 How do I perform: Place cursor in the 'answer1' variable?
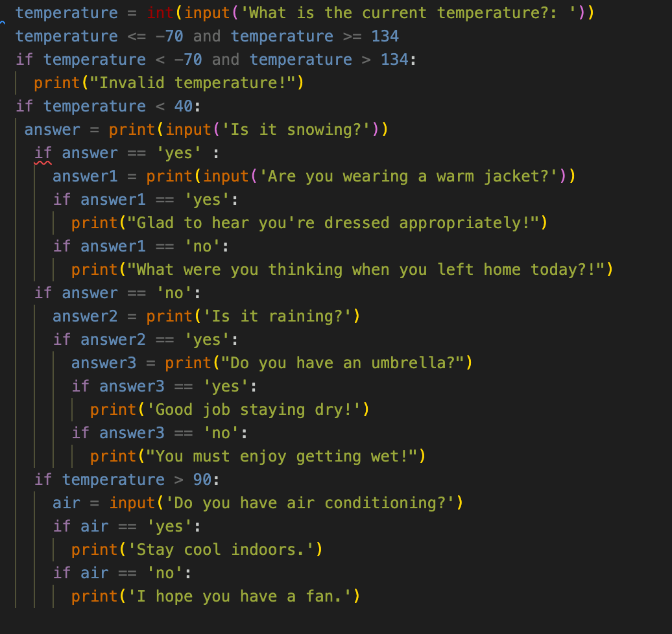pos(84,176)
